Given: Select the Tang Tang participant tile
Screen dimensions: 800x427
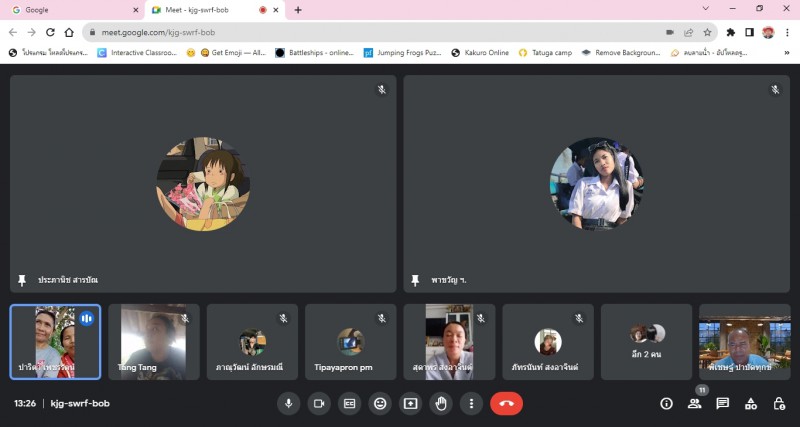Looking at the screenshot, I should point(154,342).
